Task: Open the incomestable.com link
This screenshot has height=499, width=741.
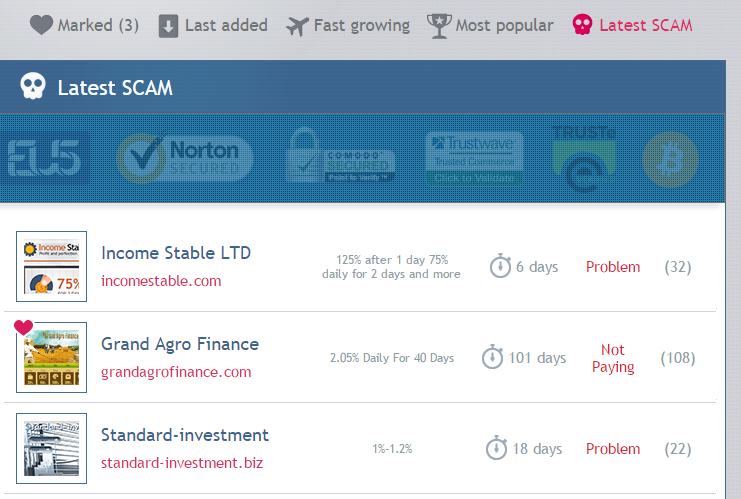Action: pos(161,281)
